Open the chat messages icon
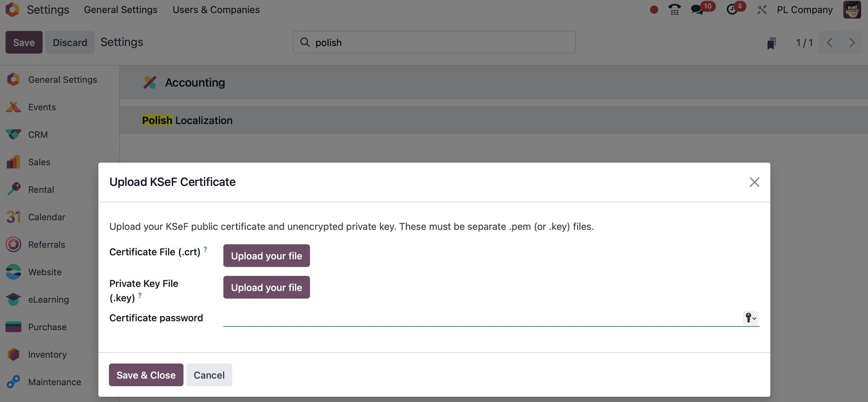The height and width of the screenshot is (402, 868). [x=698, y=9]
